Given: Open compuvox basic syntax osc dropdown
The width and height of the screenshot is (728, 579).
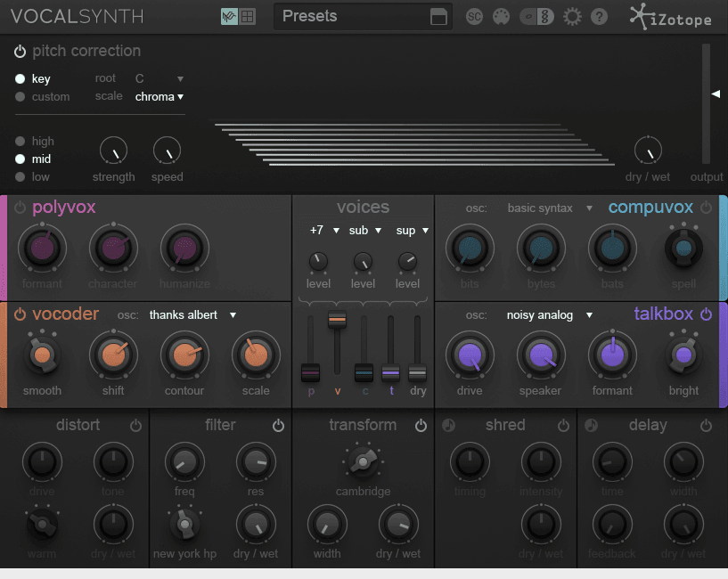Looking at the screenshot, I should click(549, 208).
